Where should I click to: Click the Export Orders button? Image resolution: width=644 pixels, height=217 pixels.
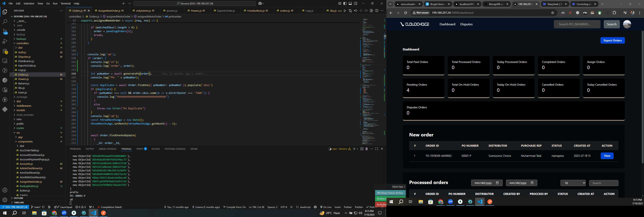click(612, 40)
